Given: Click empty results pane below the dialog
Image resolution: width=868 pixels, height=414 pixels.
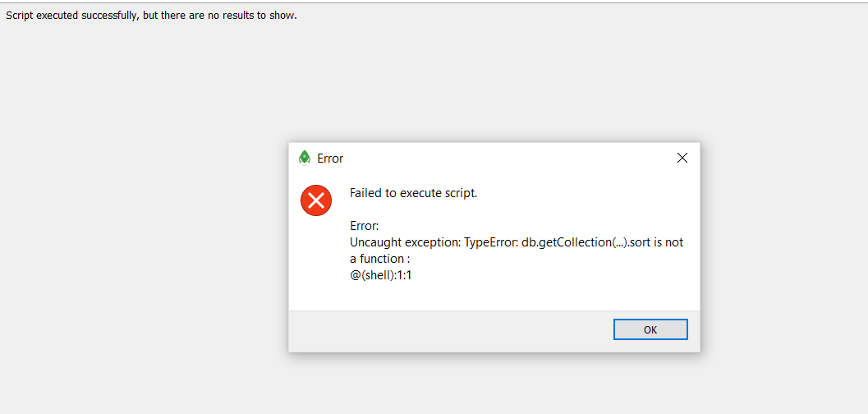Looking at the screenshot, I should [x=493, y=384].
